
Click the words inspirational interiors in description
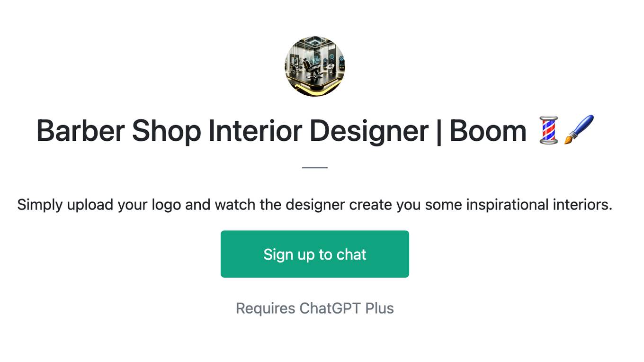tap(539, 205)
